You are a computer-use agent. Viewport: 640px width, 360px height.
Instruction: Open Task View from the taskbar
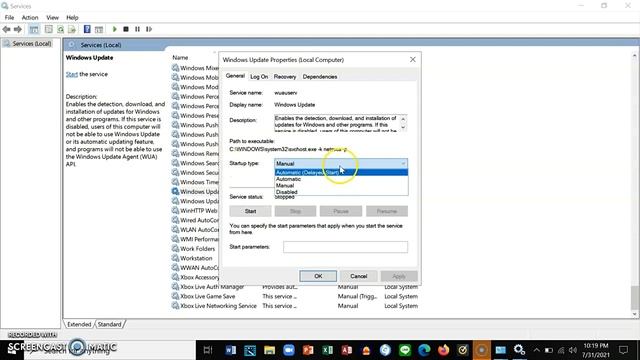(x=208, y=350)
